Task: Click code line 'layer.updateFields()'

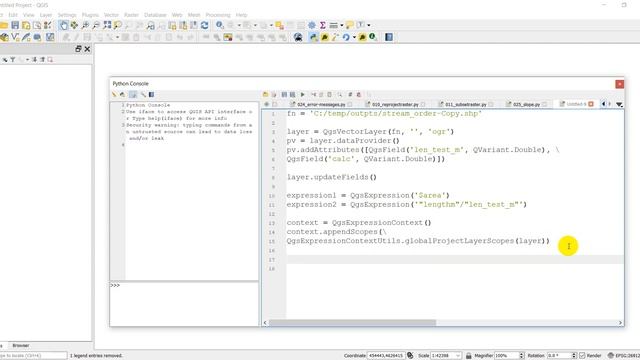Action: 331,177
